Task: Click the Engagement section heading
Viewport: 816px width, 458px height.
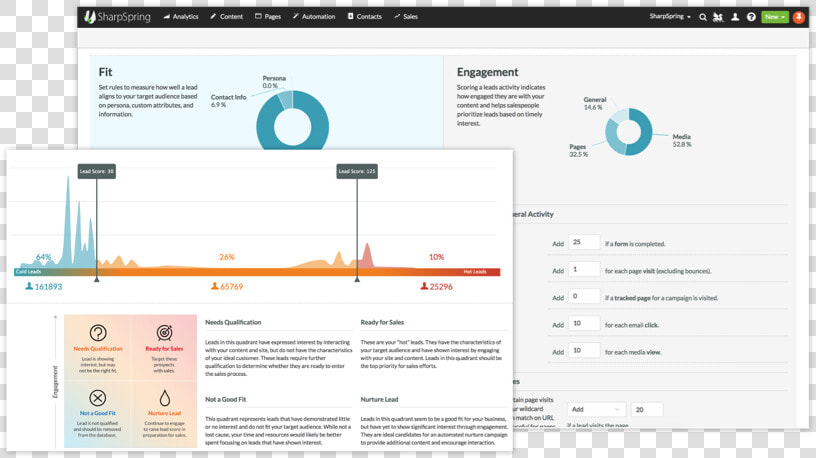Action: (x=488, y=72)
